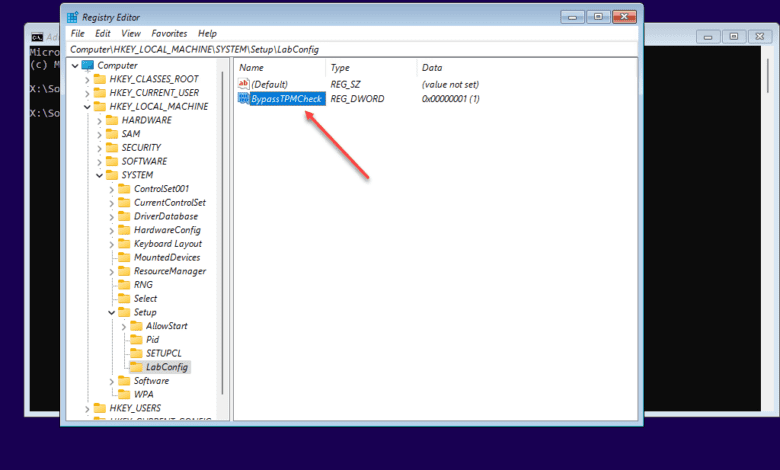Click the DriverDatabase folder icon
The height and width of the screenshot is (470, 780).
pyautogui.click(x=124, y=216)
